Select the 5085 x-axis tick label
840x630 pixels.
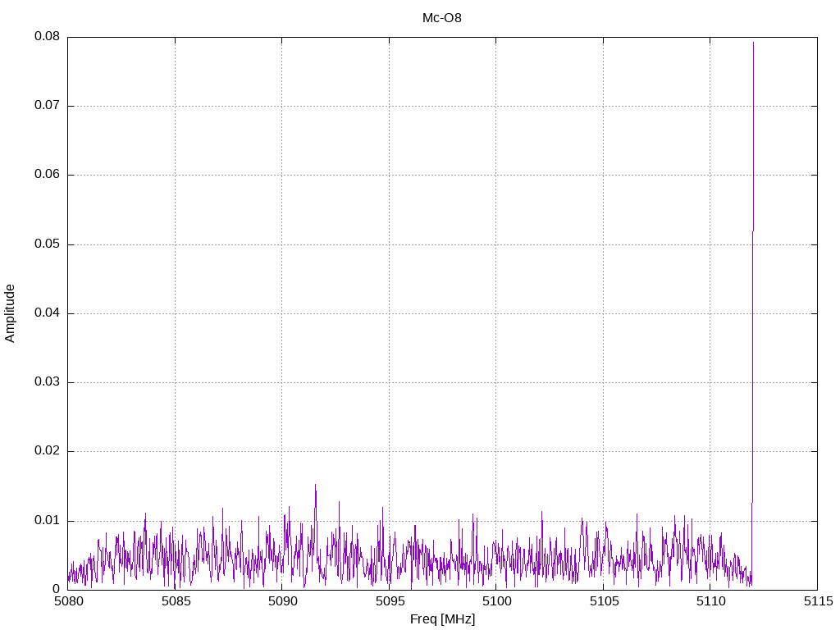point(175,603)
